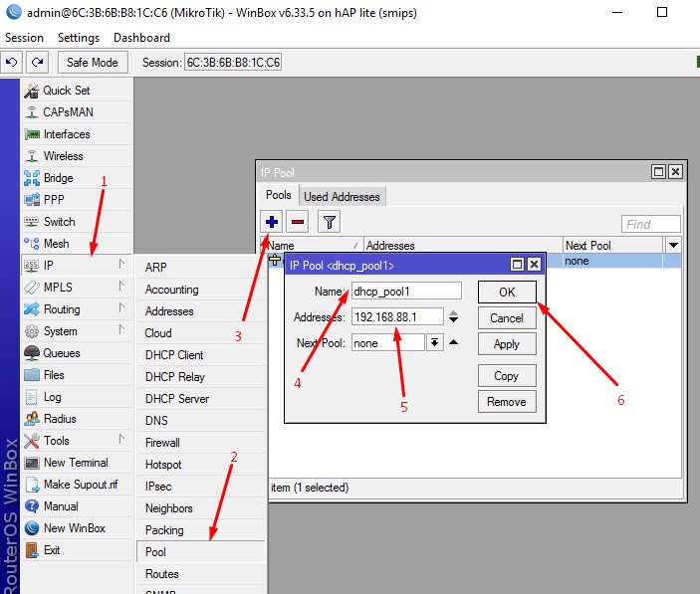This screenshot has height=594, width=700.
Task: Open Quick Set in the sidebar
Action: [x=66, y=91]
